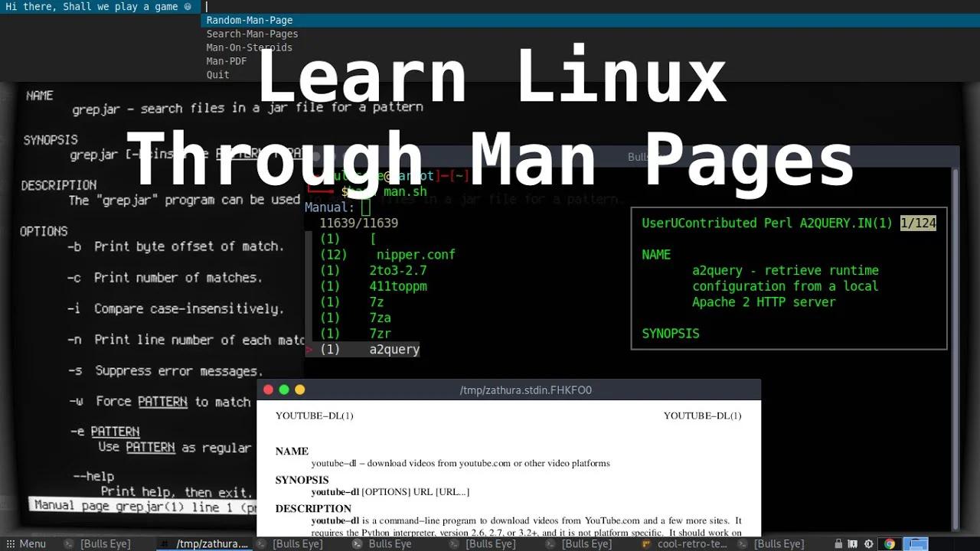Viewport: 980px width, 551px height.
Task: Click the green maximize button on the zathura window
Action: coord(283,390)
